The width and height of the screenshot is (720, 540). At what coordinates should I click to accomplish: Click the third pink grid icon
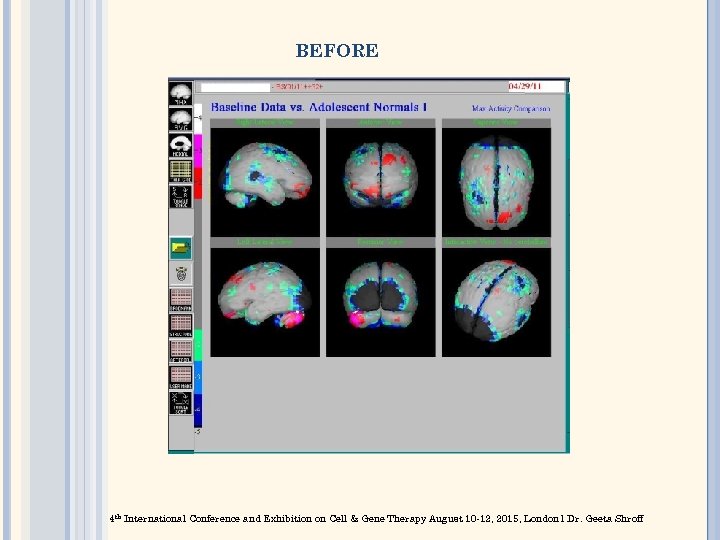[x=180, y=351]
